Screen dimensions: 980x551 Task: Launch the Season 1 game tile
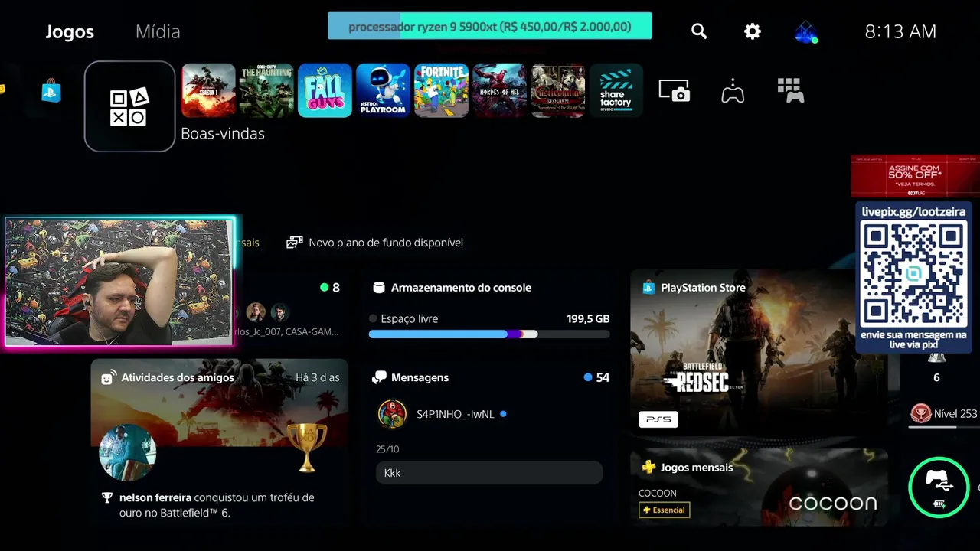tap(208, 90)
